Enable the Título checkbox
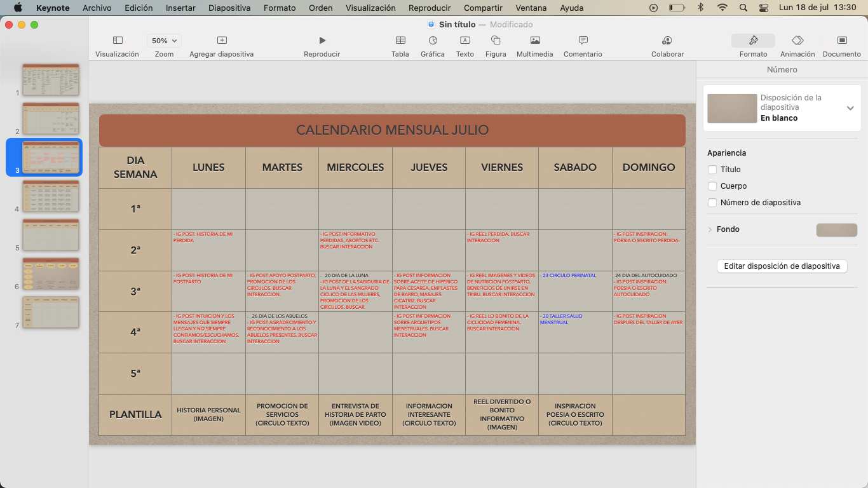Screen dimensions: 868x488 pos(712,170)
